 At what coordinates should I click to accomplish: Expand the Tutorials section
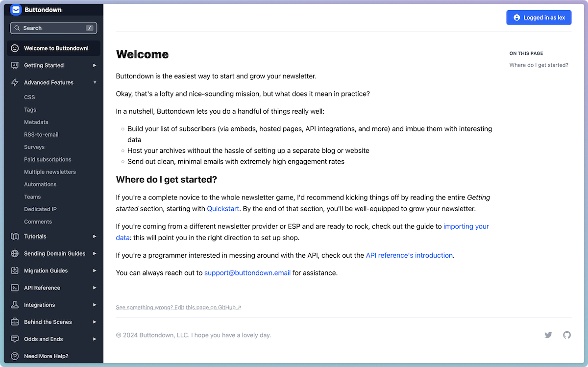95,236
